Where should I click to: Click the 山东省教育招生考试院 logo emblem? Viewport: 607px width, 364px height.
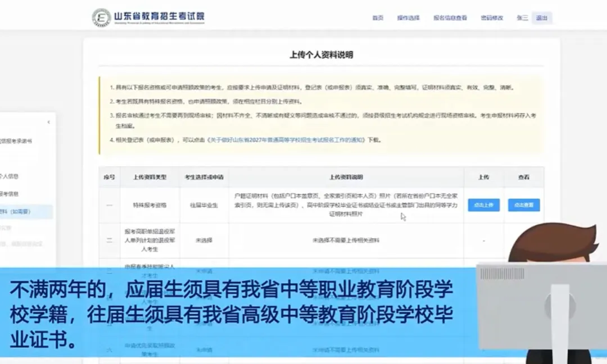(x=101, y=17)
